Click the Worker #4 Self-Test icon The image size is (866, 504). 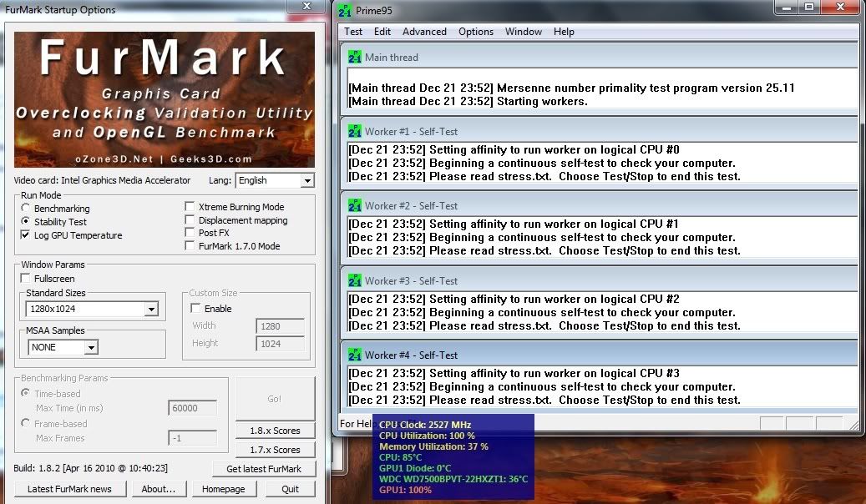pos(355,355)
